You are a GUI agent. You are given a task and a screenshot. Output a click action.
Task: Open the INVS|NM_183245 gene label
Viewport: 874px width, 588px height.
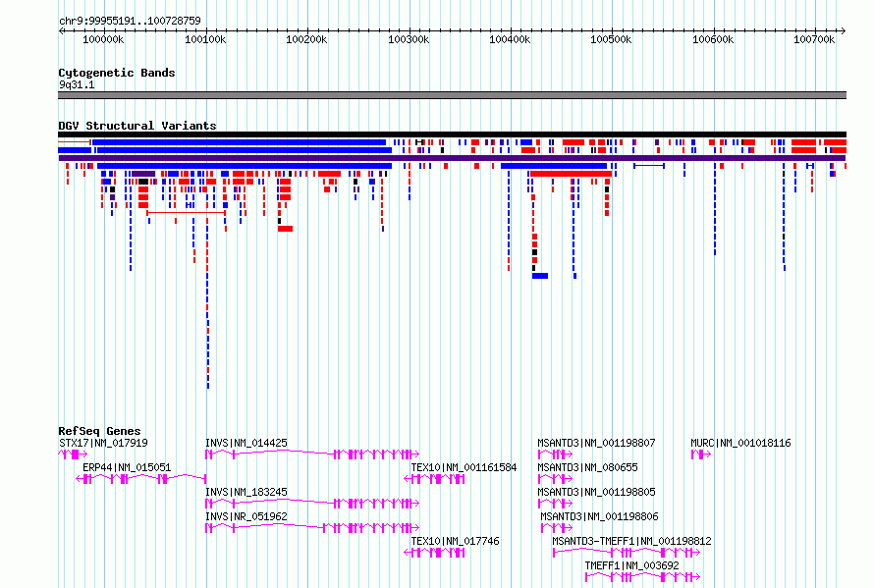point(246,492)
